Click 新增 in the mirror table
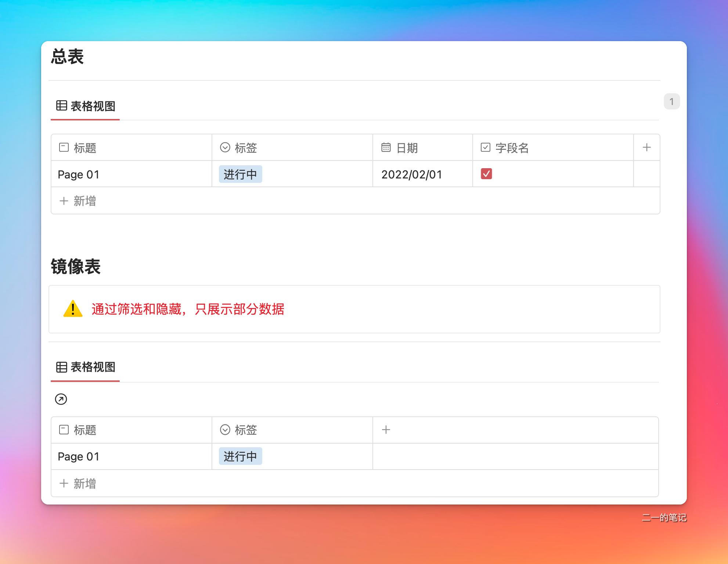Viewport: 728px width, 564px height. 78,484
